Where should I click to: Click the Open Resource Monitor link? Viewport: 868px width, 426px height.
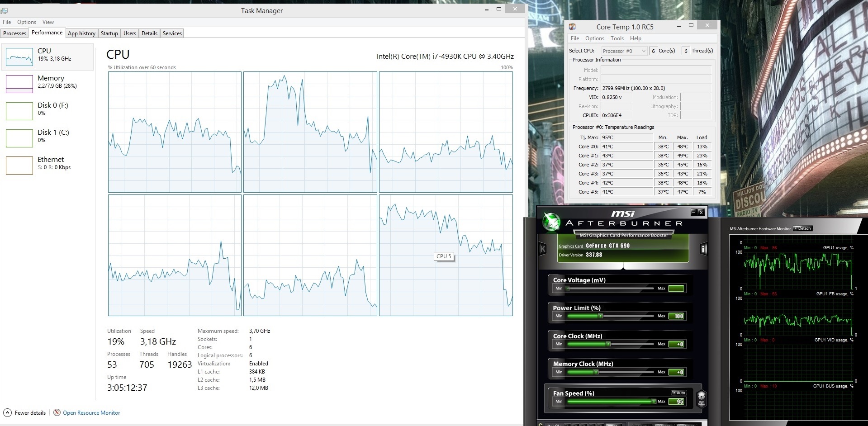tap(91, 412)
